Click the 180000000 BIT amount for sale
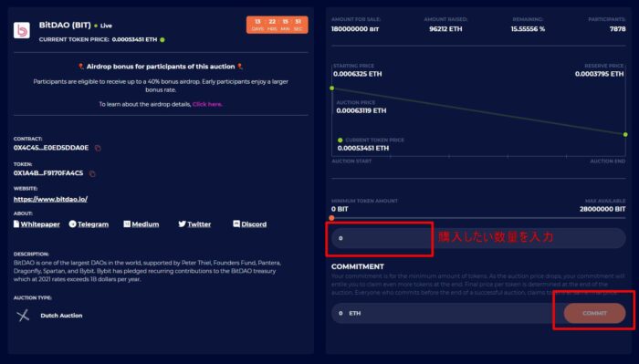The height and width of the screenshot is (364, 639). (355, 29)
